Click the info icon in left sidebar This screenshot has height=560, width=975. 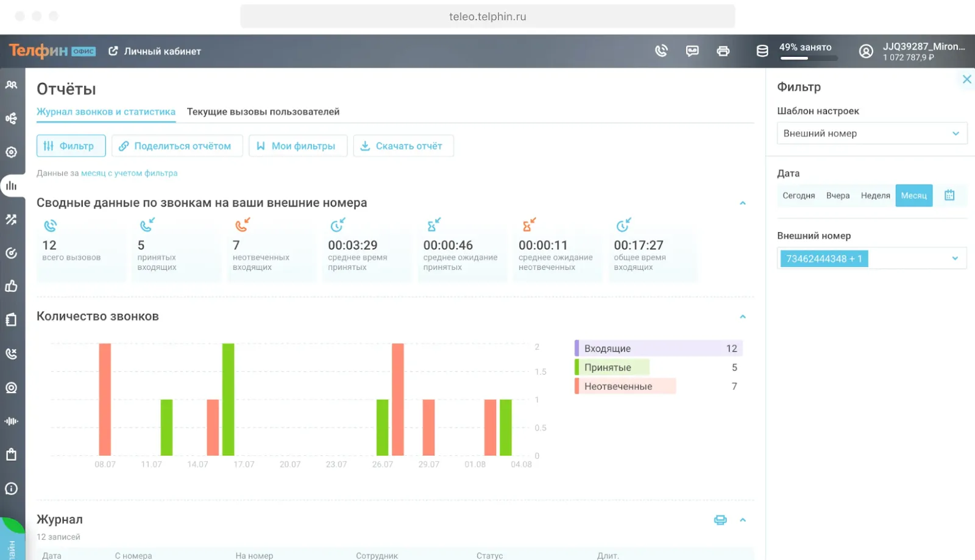point(12,489)
